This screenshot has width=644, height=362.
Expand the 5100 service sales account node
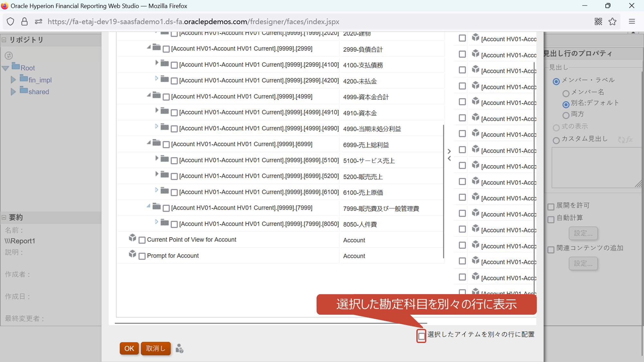[156, 158]
